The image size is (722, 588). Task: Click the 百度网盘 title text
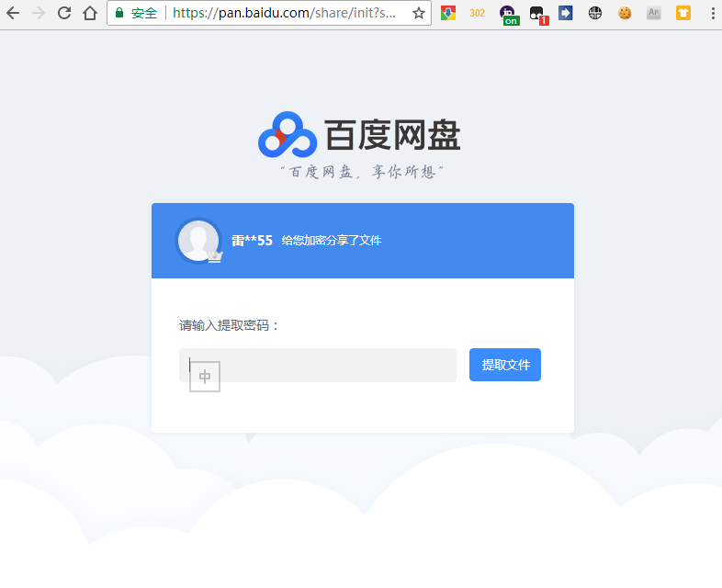click(x=392, y=134)
